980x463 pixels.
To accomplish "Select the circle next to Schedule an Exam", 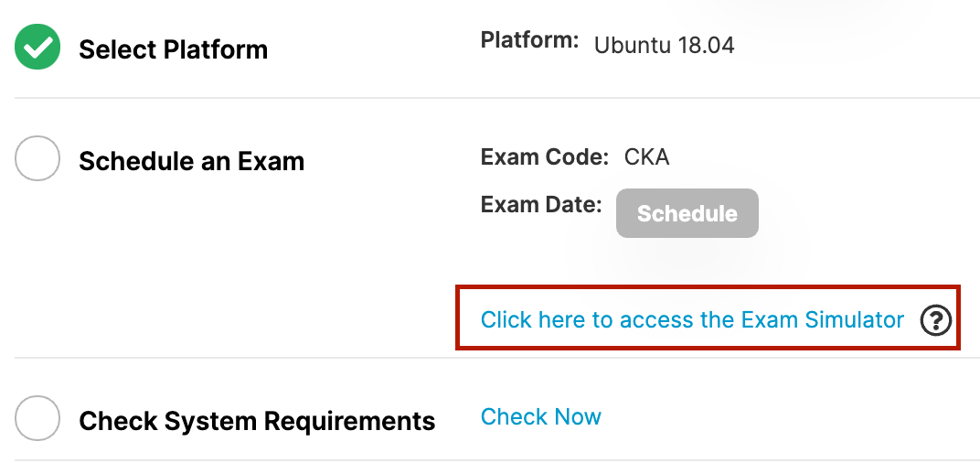I will [x=37, y=159].
